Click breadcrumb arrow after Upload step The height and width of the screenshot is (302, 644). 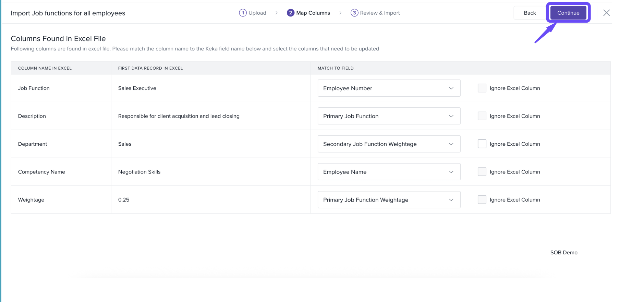click(276, 13)
